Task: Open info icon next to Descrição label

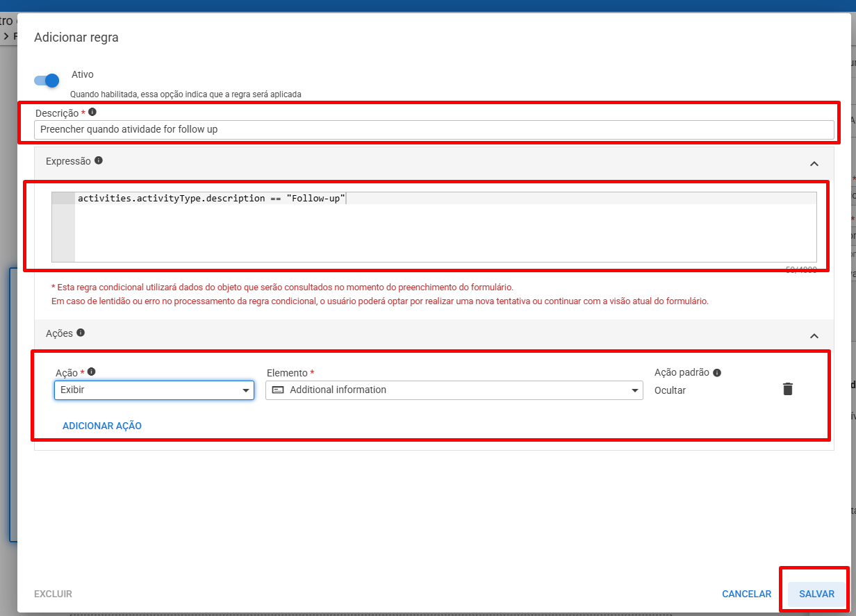Action: click(x=92, y=112)
